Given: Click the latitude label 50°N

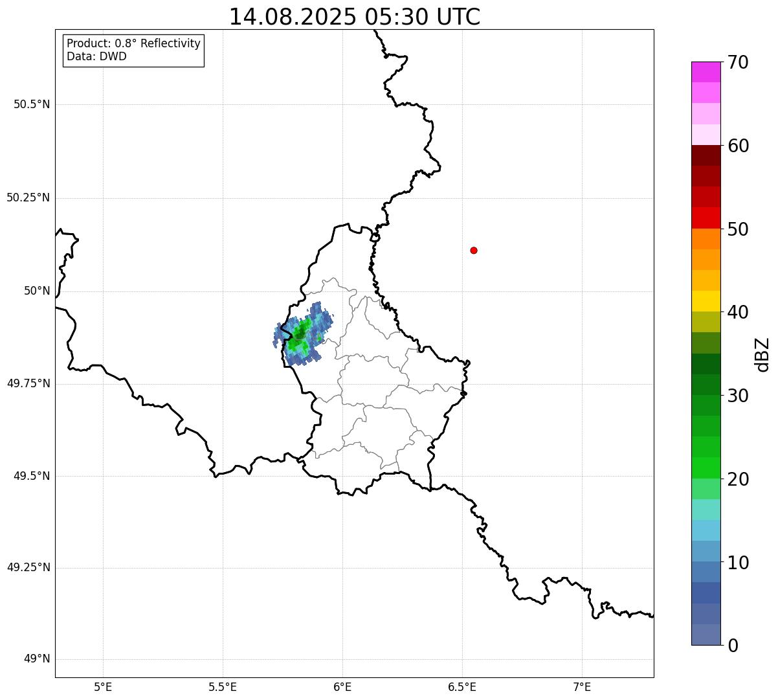Looking at the screenshot, I should (37, 291).
